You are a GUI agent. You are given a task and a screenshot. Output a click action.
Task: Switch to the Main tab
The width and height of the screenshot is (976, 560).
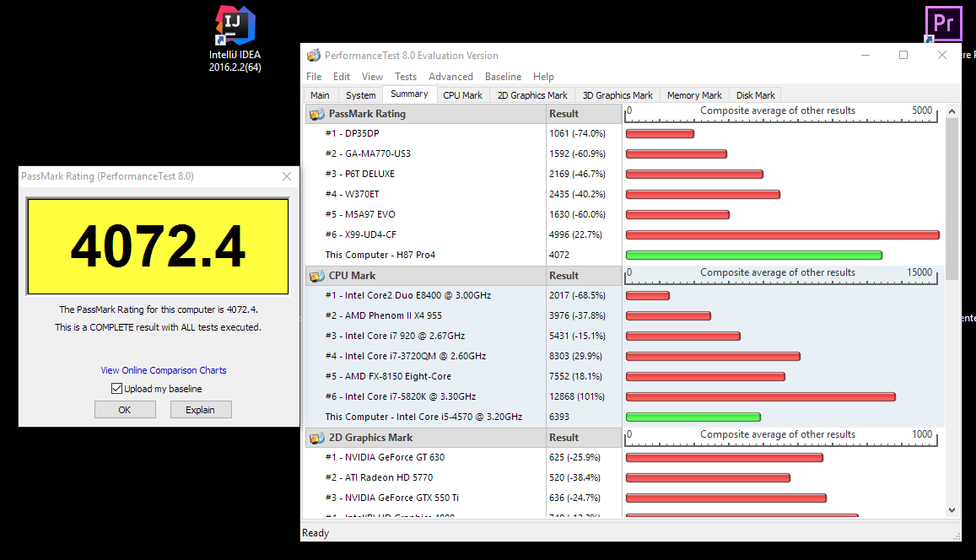[320, 95]
